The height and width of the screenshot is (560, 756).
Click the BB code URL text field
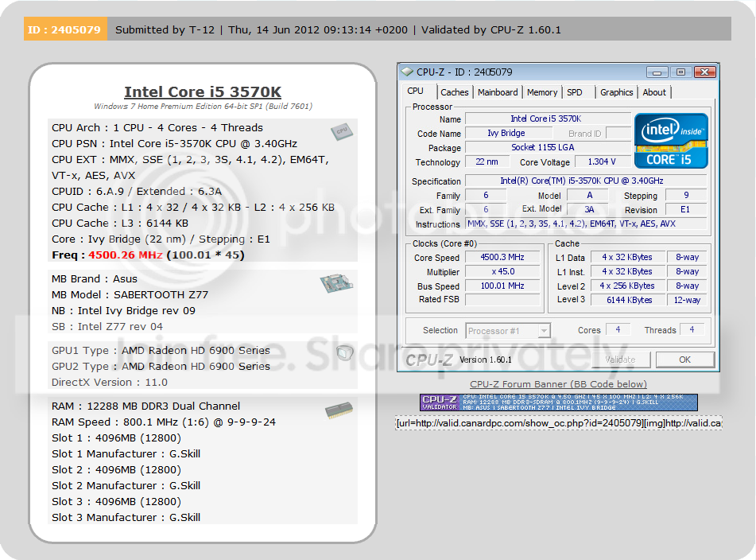(558, 423)
